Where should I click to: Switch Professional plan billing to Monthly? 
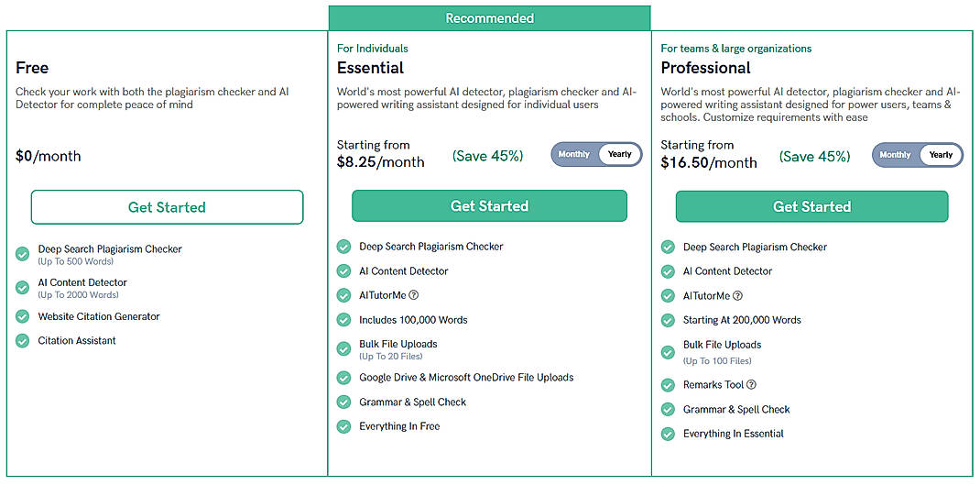pyautogui.click(x=895, y=155)
